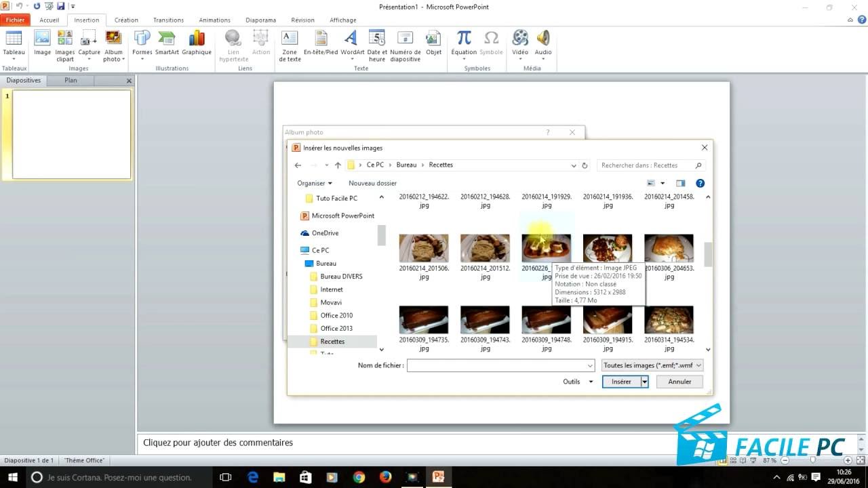
Task: Expand the address bar path dropdown
Action: (x=574, y=165)
